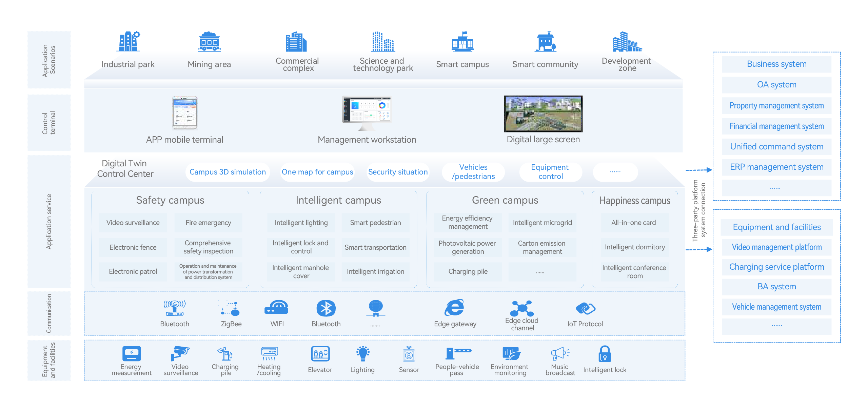Click the Intelligent microgrid button
This screenshot has width=868, height=412.
542,223
